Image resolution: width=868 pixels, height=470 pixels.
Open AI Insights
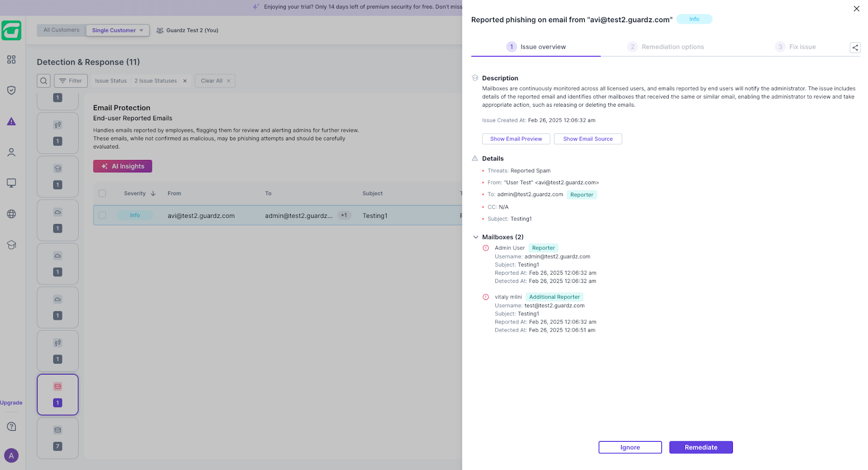click(123, 166)
